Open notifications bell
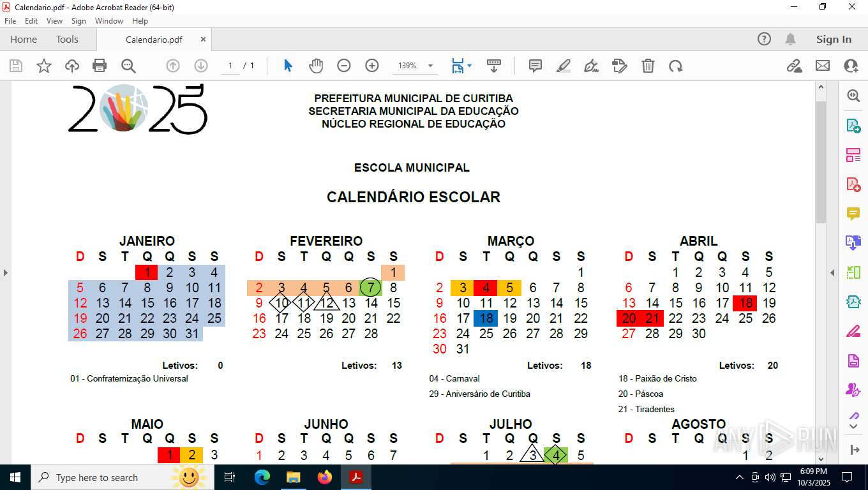868x490 pixels. pyautogui.click(x=790, y=39)
